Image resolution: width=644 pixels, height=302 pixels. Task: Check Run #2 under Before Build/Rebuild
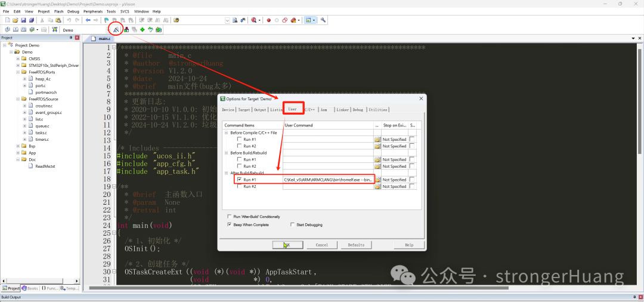[240, 166]
